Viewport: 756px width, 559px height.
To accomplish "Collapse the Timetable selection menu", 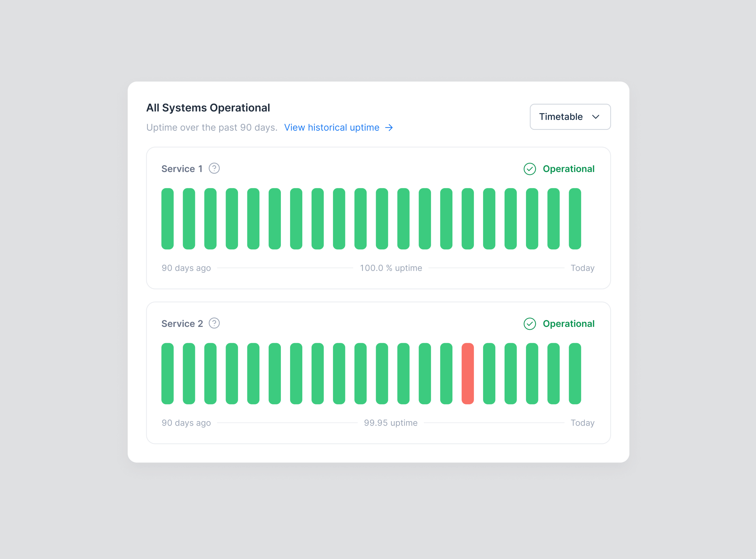I will tap(570, 117).
